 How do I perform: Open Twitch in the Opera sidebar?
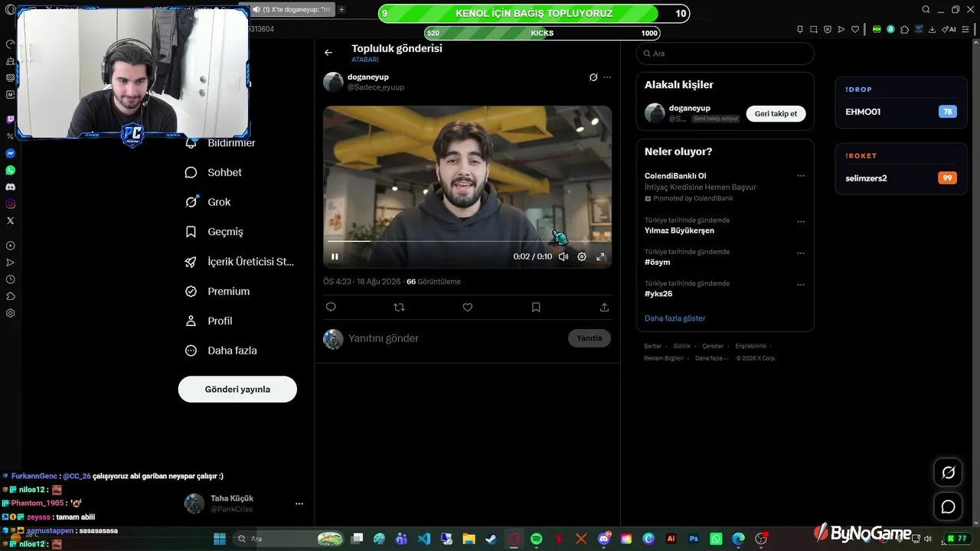[10, 119]
